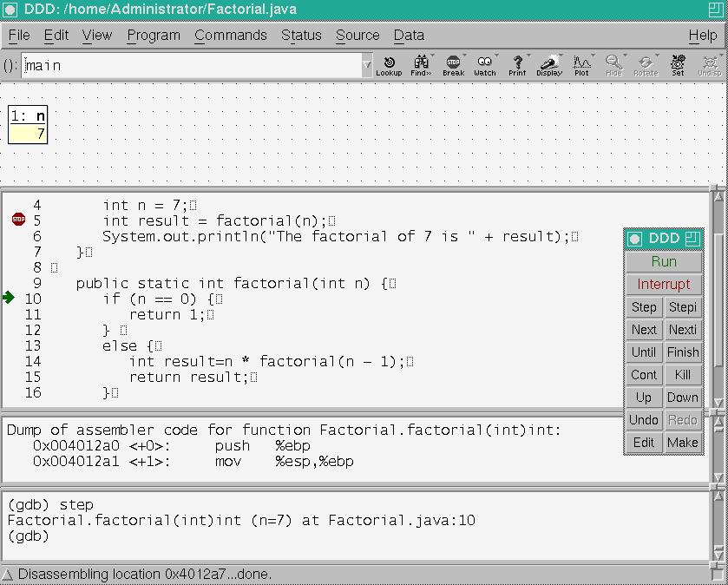
Task: Open the Program menu
Action: [x=154, y=36]
